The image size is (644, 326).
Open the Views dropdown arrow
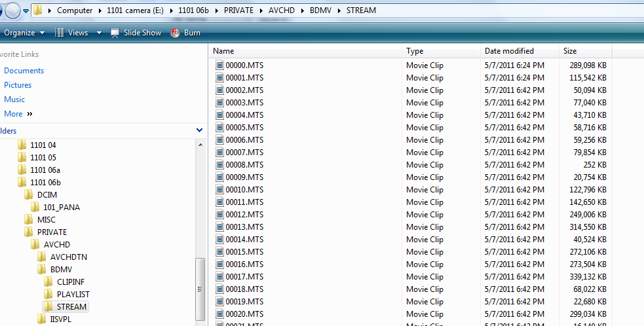[x=99, y=33]
